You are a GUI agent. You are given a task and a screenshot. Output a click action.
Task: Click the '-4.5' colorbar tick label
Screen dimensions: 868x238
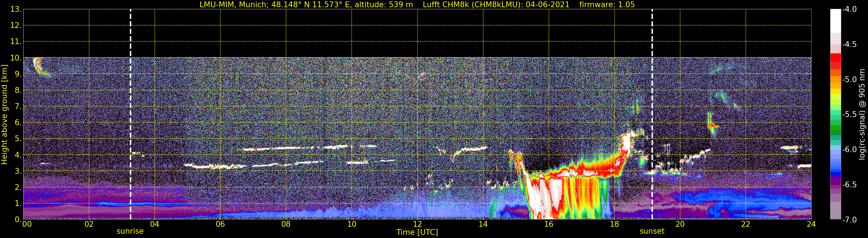point(850,44)
